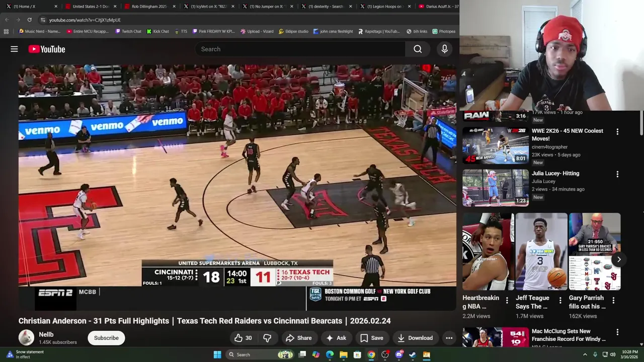Open options for Julia Lucey- Hitting video
The height and width of the screenshot is (362, 644).
pyautogui.click(x=617, y=174)
